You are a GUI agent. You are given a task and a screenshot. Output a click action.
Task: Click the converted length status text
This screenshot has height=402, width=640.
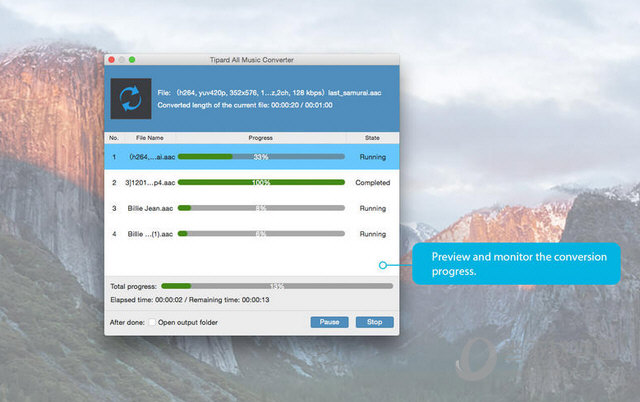pyautogui.click(x=245, y=105)
